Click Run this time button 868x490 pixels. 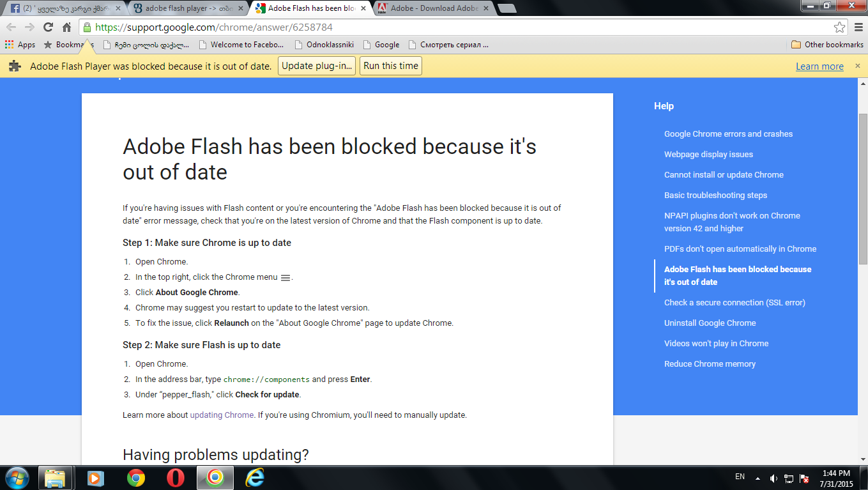point(391,66)
